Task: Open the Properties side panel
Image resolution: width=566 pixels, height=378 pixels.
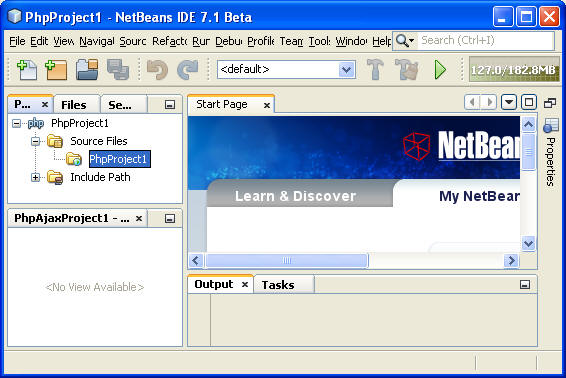Action: [550, 152]
